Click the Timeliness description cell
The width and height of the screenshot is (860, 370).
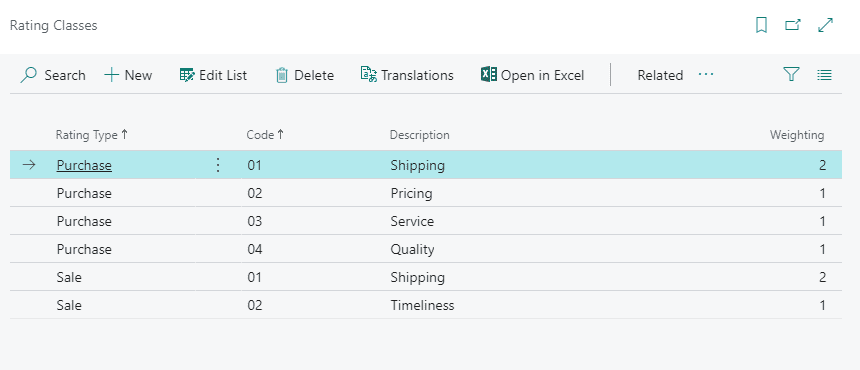coord(422,305)
